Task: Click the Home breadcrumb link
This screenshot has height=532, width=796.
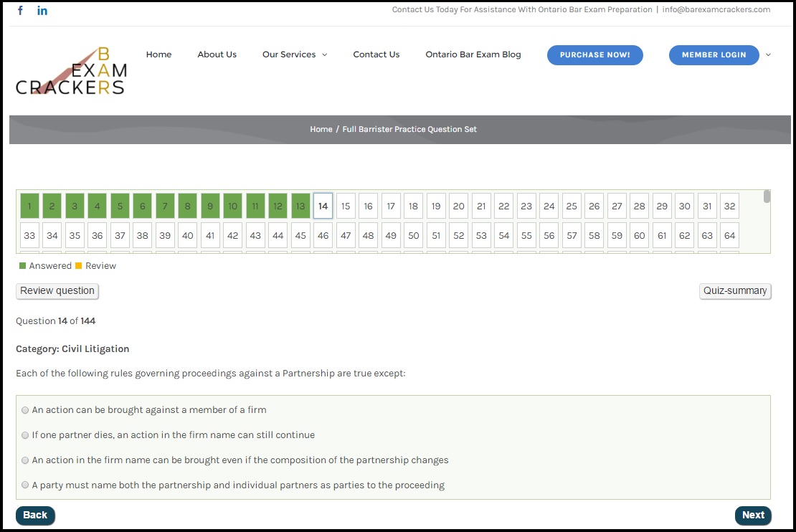Action: pos(321,130)
